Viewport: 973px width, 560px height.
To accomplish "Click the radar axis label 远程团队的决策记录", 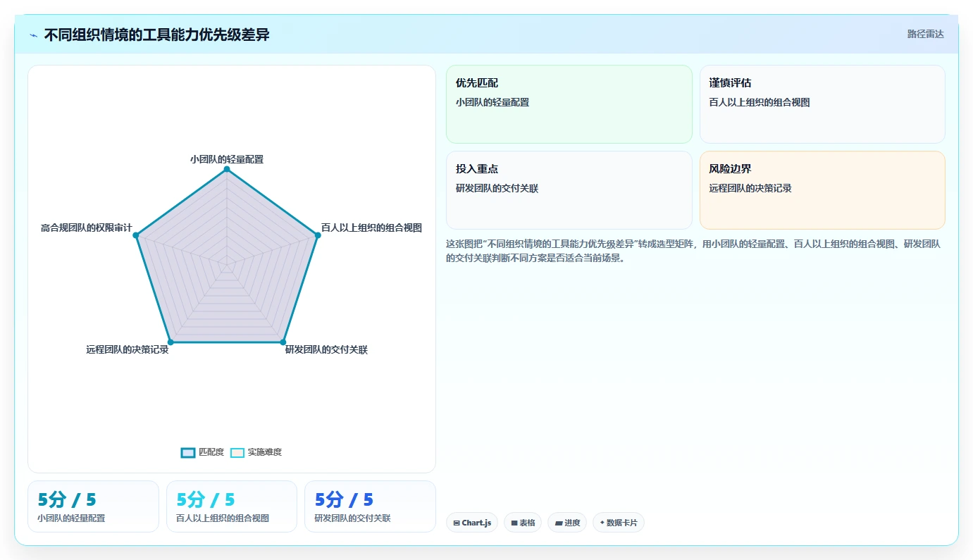I will (x=128, y=349).
